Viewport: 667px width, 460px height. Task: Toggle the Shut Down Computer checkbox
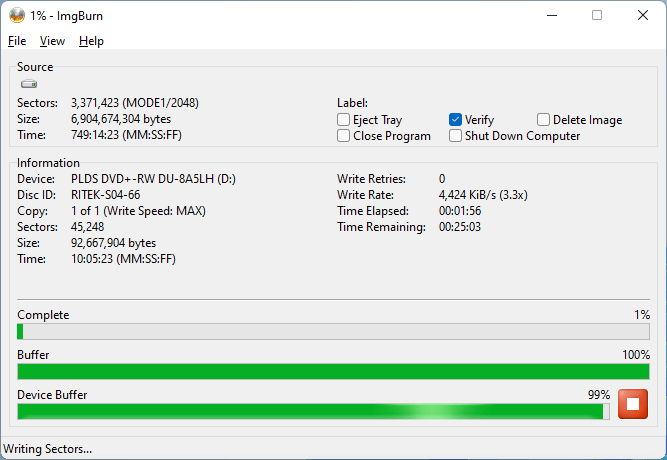pyautogui.click(x=456, y=136)
